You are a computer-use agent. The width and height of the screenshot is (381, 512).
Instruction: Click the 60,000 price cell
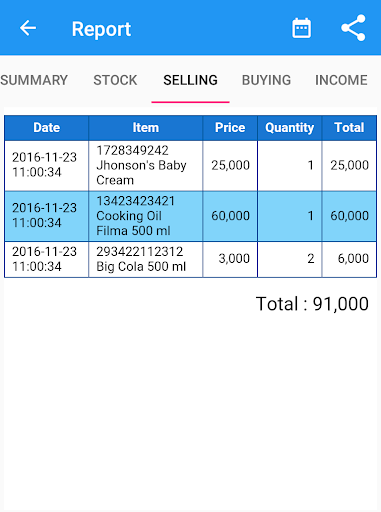tap(230, 216)
